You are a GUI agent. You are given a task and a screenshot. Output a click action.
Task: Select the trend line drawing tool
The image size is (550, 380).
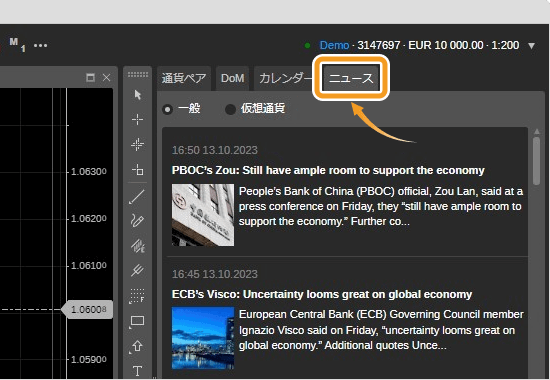coord(137,197)
